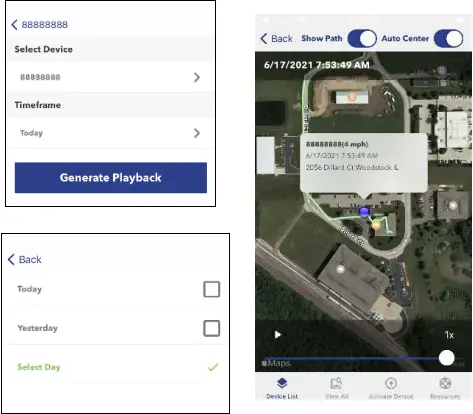Open the Device List tab
This screenshot has width=473, height=414.
point(282,388)
